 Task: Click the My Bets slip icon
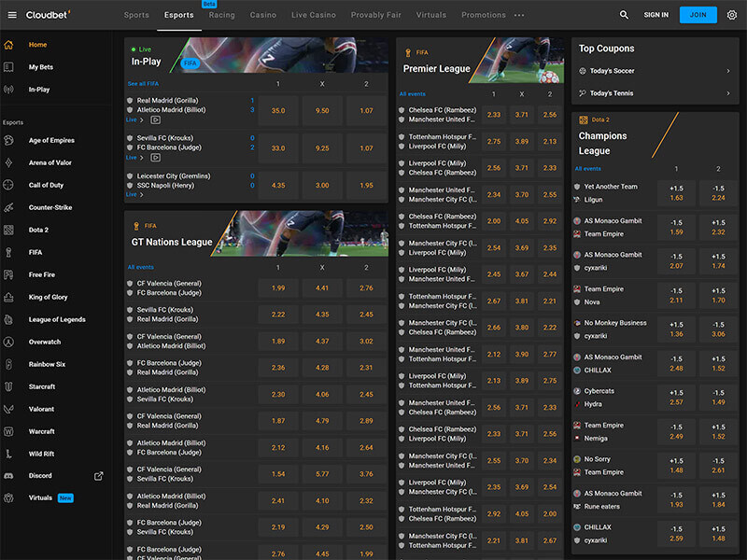[x=8, y=67]
